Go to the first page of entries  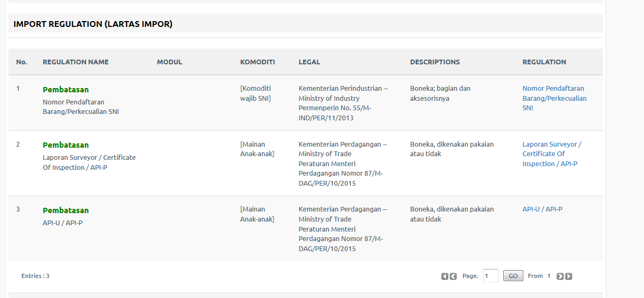click(445, 276)
